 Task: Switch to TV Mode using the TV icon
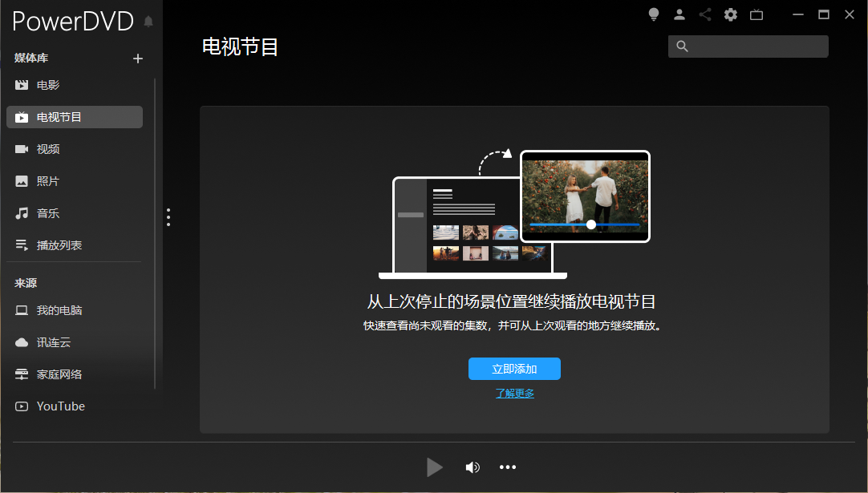pos(756,14)
